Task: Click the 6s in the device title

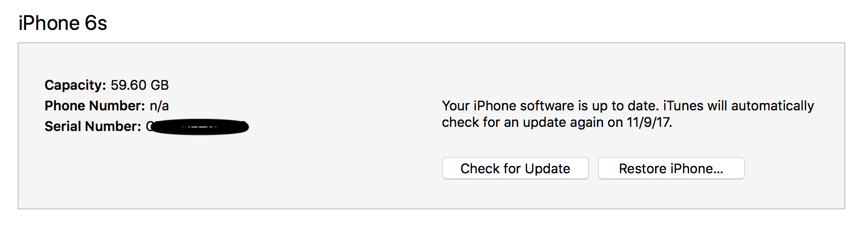Action: click(x=96, y=23)
